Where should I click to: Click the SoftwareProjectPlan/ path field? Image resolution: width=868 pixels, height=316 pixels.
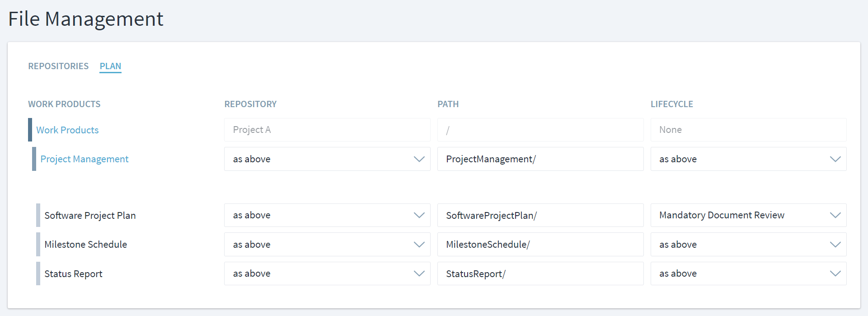pyautogui.click(x=540, y=215)
